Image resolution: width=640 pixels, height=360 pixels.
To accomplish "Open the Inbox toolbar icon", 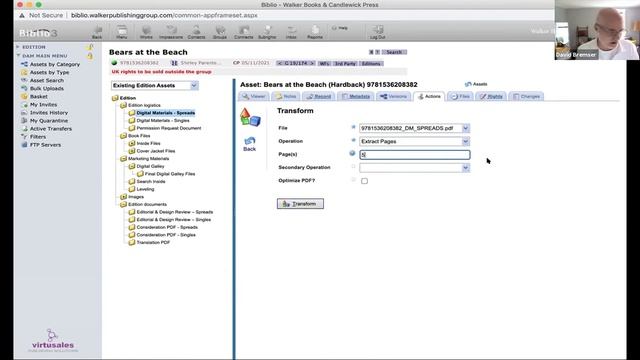I will coord(291,32).
